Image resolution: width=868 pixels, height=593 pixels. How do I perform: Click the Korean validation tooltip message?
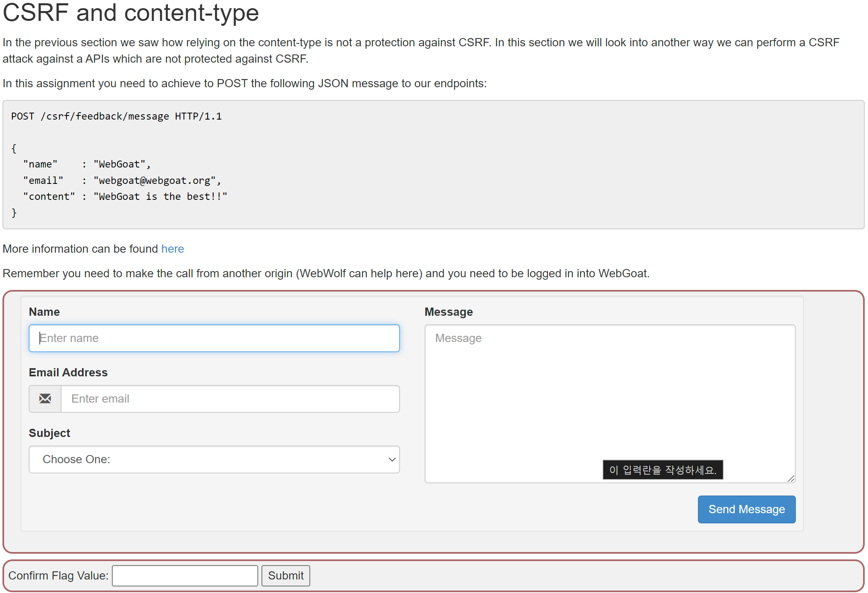(x=663, y=470)
